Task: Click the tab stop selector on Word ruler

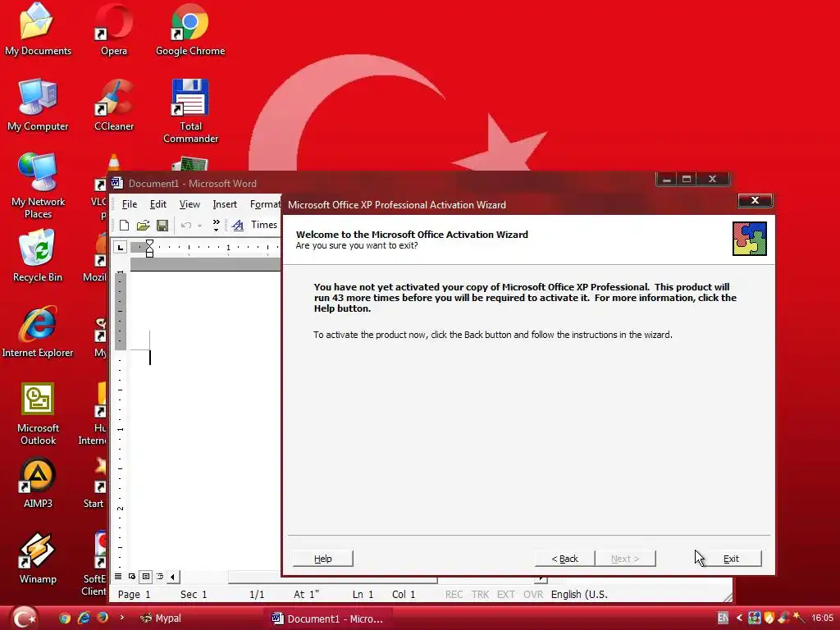Action: [121, 247]
